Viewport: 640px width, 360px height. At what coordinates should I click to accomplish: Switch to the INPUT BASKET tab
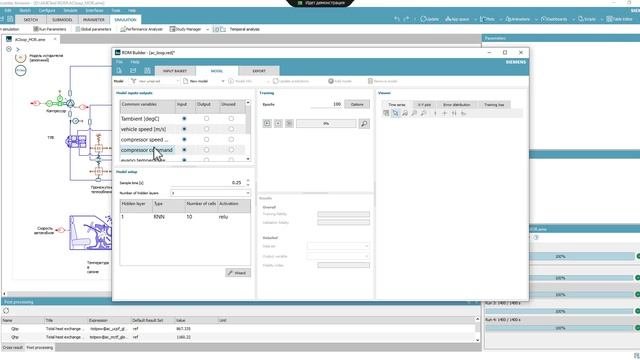pos(175,71)
